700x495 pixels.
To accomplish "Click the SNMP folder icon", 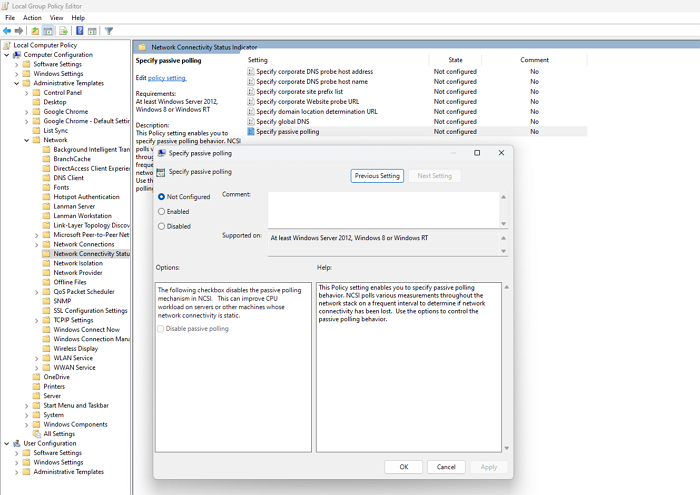I will click(46, 301).
